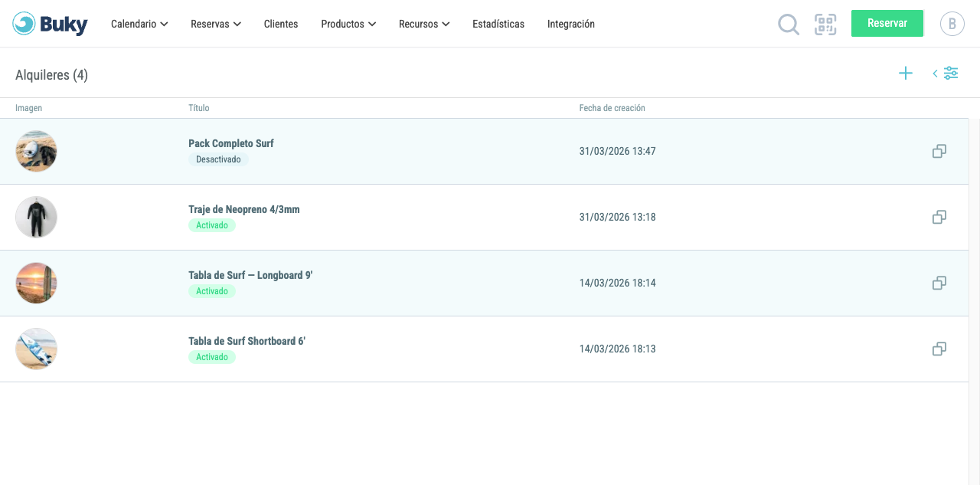Duplicate the Tabla de Surf Shortboard 6' rental
Viewport: 980px width, 485px height.
939,349
